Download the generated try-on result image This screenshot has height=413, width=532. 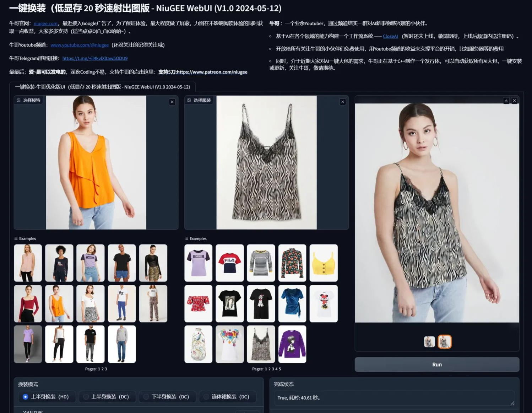pyautogui.click(x=506, y=101)
